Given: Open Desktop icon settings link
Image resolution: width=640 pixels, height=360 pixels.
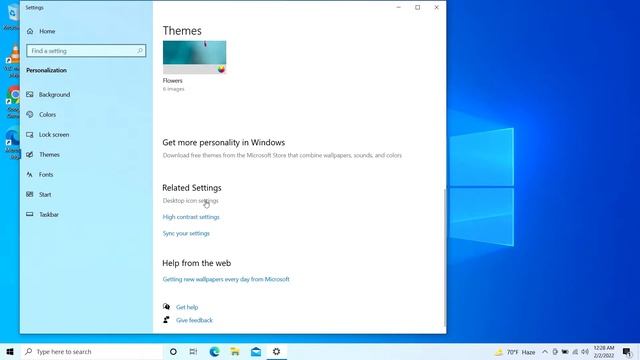Looking at the screenshot, I should (191, 200).
